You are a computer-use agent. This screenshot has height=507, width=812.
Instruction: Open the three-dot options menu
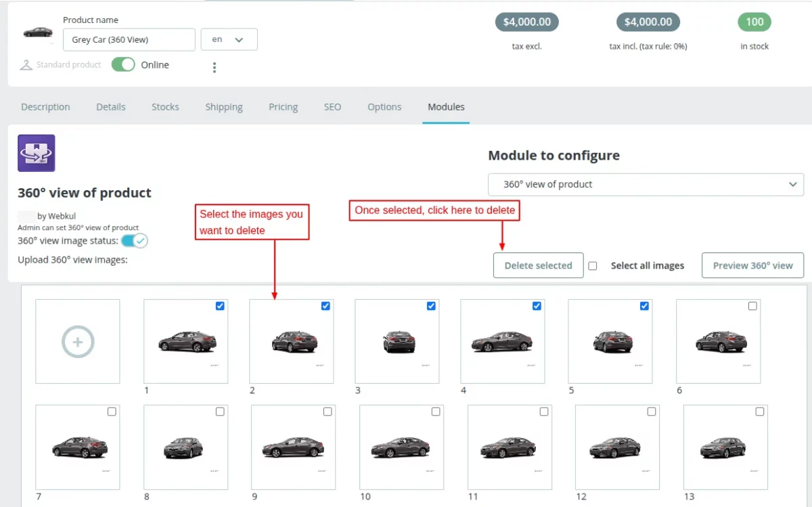pos(215,68)
